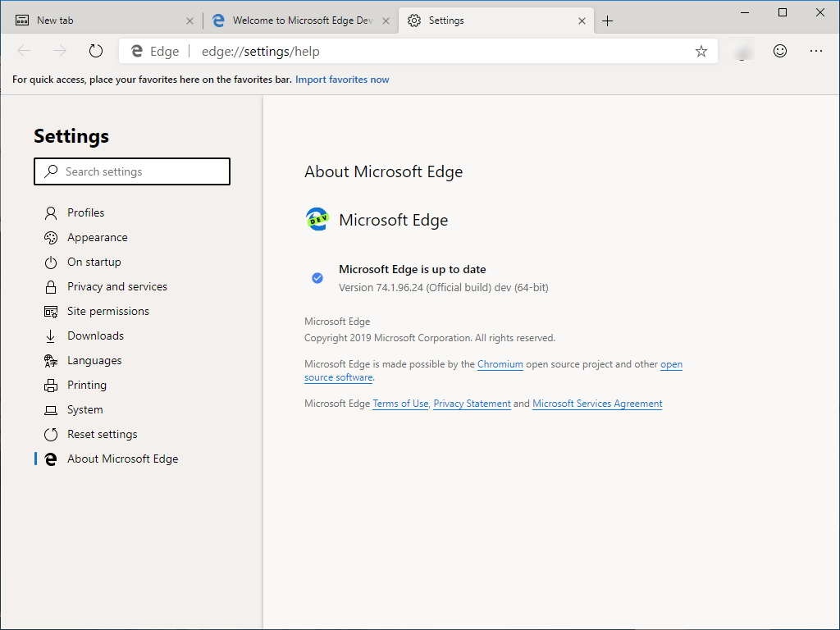This screenshot has height=630, width=840.
Task: Click the Import favorites now link
Action: coord(342,79)
